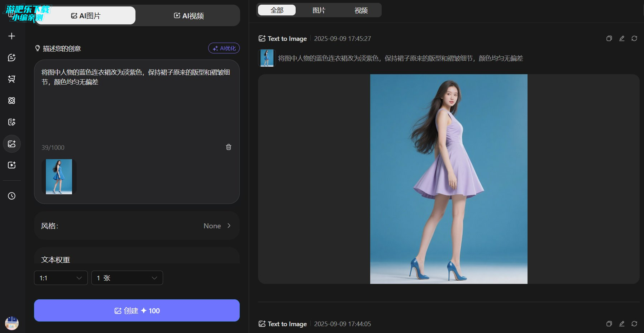Open the history clock sidebar icon
The image size is (644, 333).
(11, 196)
